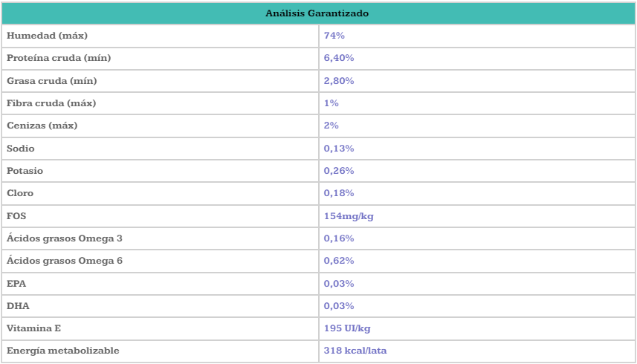637x364 pixels.
Task: Click the EPA row label
Action: [16, 284]
